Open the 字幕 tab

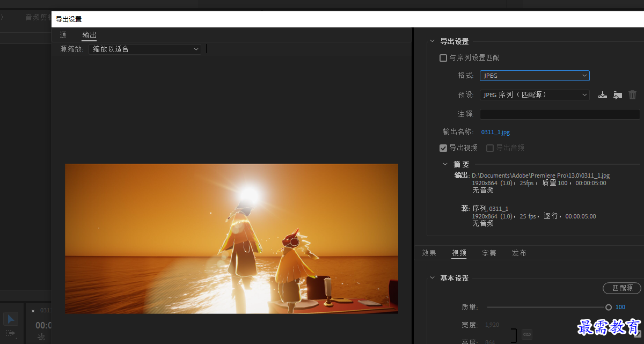pos(489,253)
